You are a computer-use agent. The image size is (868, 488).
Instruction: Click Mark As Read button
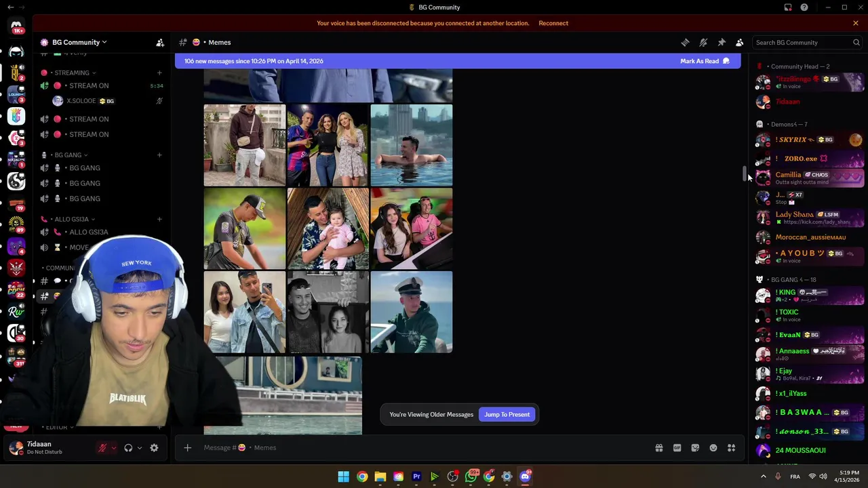pyautogui.click(x=705, y=61)
